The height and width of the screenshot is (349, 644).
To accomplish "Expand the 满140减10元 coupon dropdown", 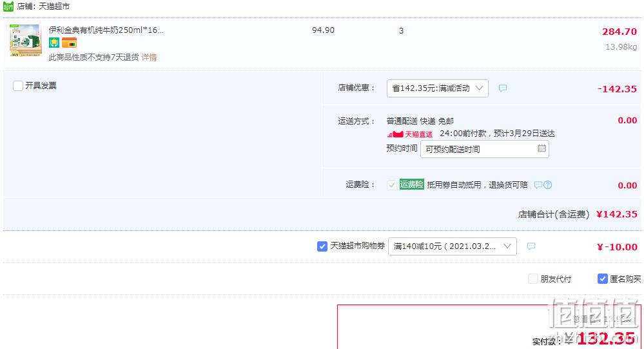I will click(452, 246).
